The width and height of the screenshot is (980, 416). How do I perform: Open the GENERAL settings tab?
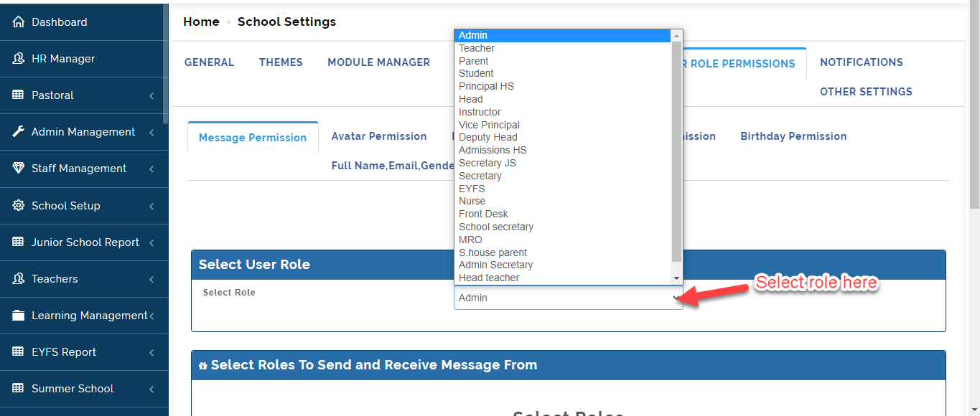209,62
